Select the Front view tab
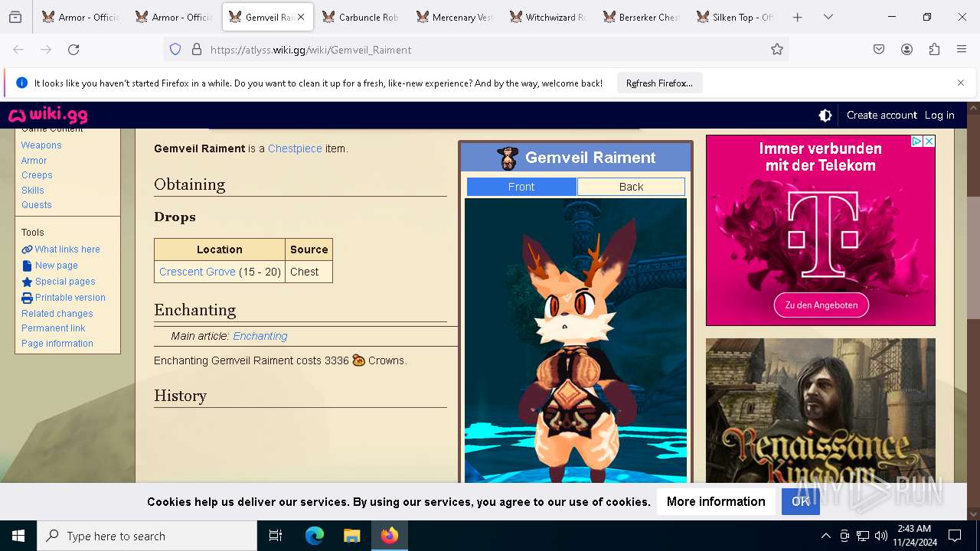This screenshot has width=980, height=551. (521, 187)
